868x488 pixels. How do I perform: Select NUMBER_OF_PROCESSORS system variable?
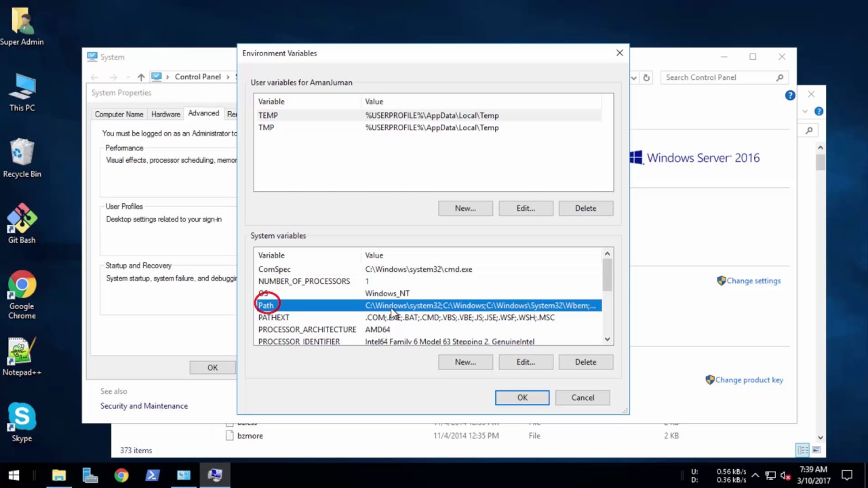[428, 281]
